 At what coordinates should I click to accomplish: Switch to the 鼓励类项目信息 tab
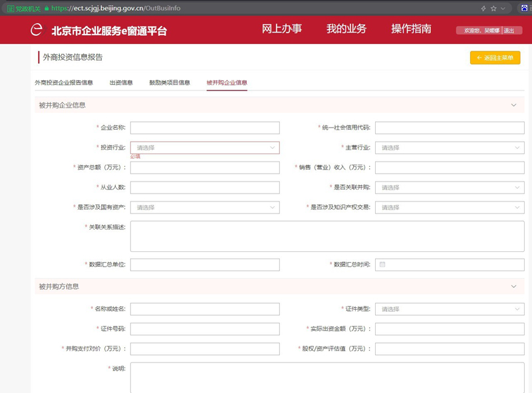coord(170,83)
